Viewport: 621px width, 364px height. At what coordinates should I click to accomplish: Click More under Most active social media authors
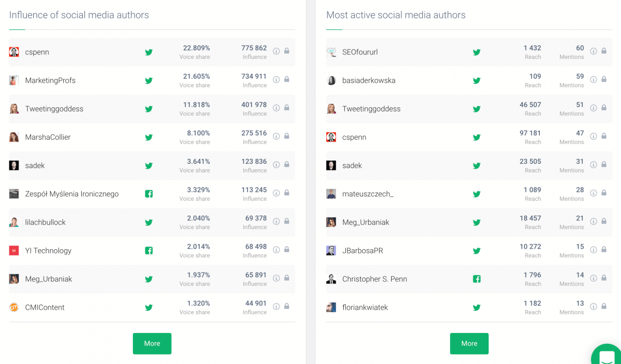click(470, 343)
